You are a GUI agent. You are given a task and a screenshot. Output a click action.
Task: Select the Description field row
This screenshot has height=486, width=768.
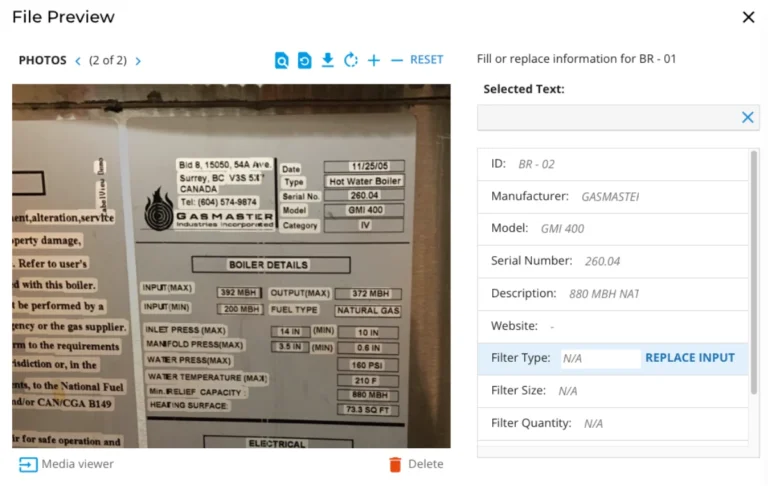(x=612, y=293)
